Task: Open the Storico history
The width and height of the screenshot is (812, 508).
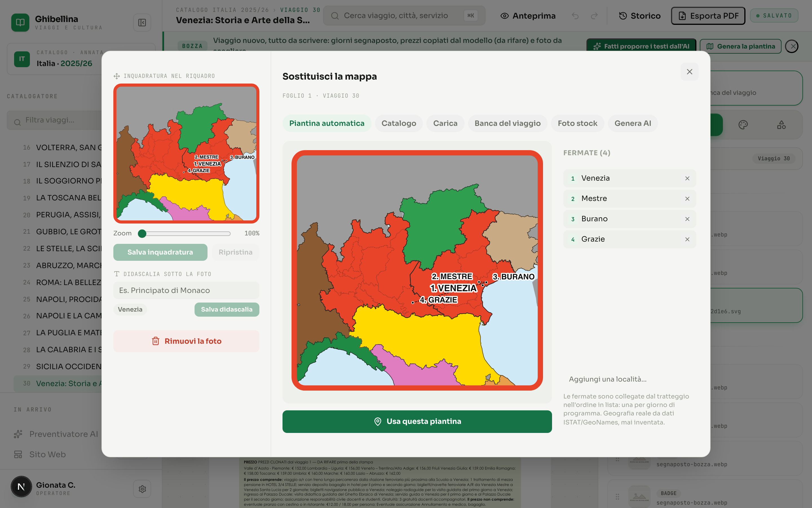Action: click(639, 16)
